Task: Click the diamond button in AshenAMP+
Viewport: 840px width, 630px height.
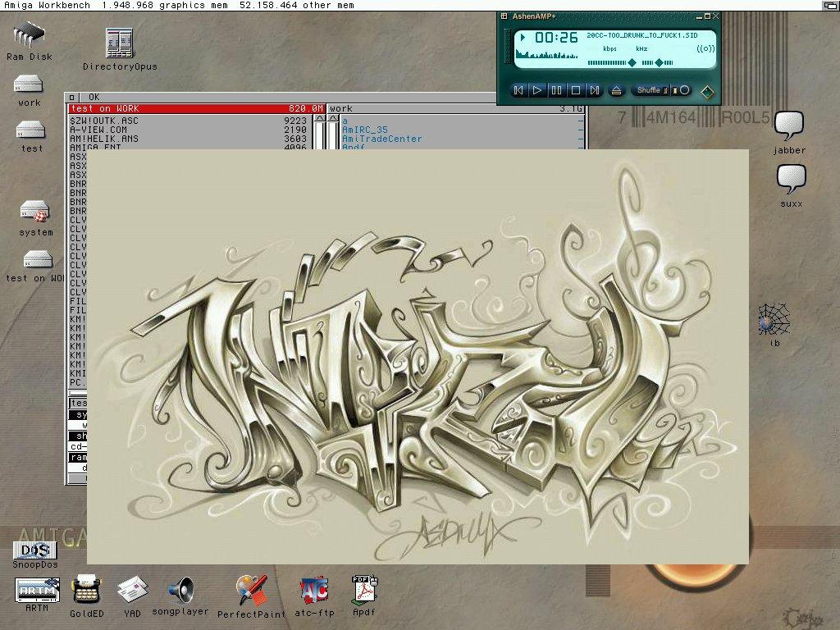Action: click(x=707, y=92)
